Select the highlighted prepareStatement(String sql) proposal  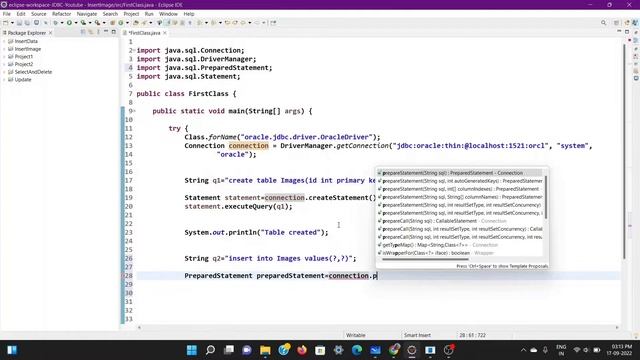click(x=460, y=173)
